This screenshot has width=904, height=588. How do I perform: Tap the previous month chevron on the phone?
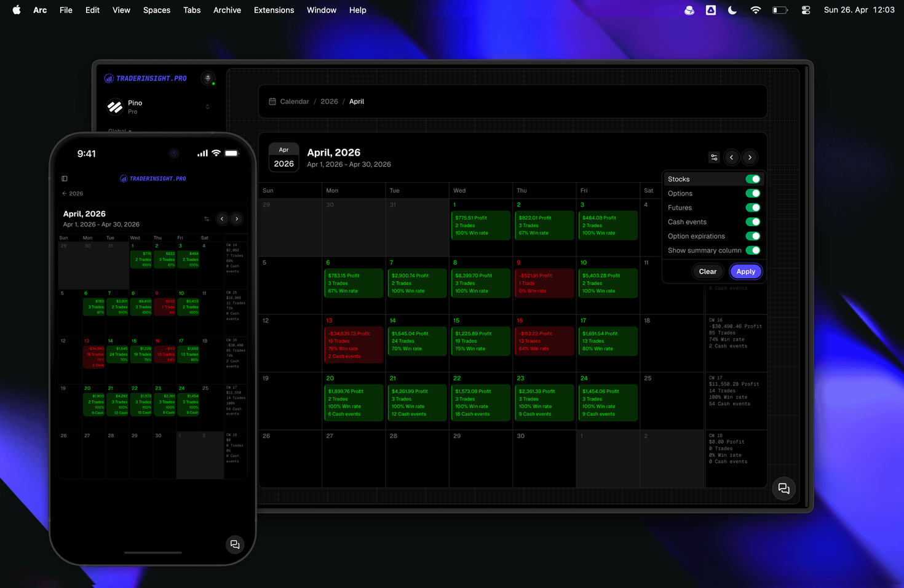point(222,218)
